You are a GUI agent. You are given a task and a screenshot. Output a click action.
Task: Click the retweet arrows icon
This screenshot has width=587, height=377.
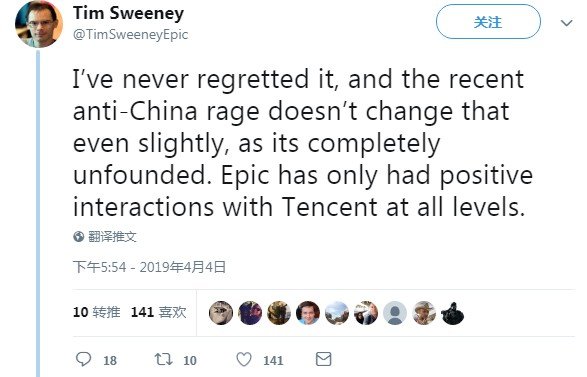(x=164, y=359)
